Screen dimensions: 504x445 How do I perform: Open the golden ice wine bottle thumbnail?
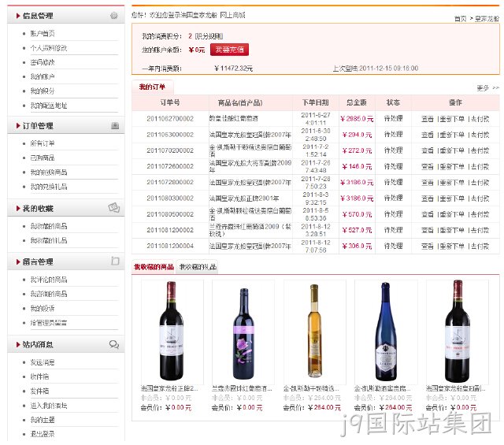coord(315,332)
